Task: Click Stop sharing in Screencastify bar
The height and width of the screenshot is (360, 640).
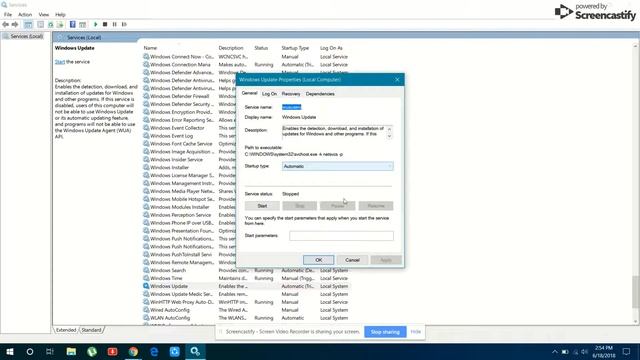Action: click(x=385, y=332)
